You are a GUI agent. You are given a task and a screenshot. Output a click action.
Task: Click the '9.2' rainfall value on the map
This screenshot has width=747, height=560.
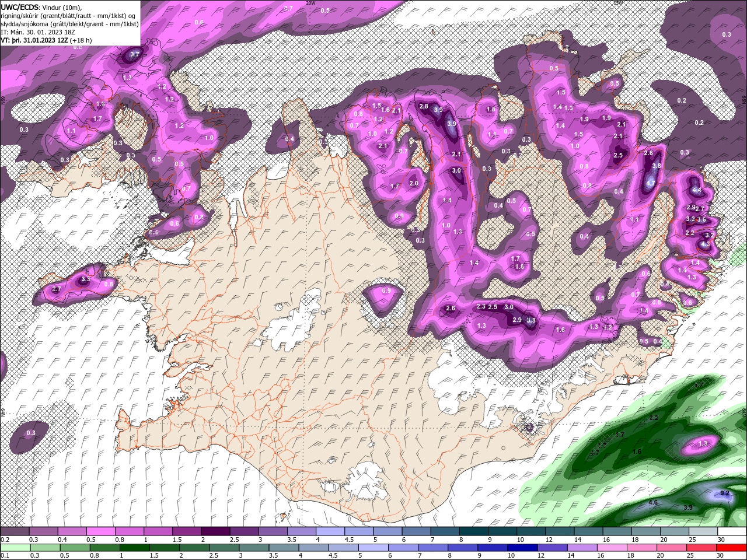[x=725, y=493]
